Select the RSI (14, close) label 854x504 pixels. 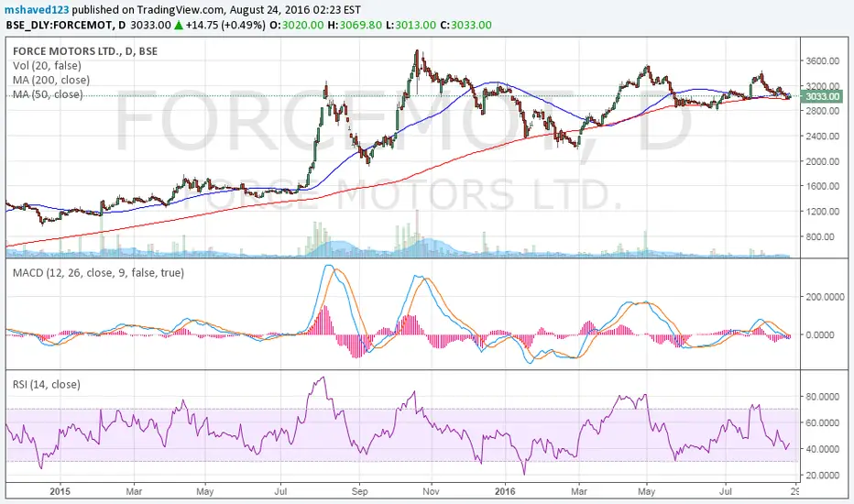click(47, 384)
